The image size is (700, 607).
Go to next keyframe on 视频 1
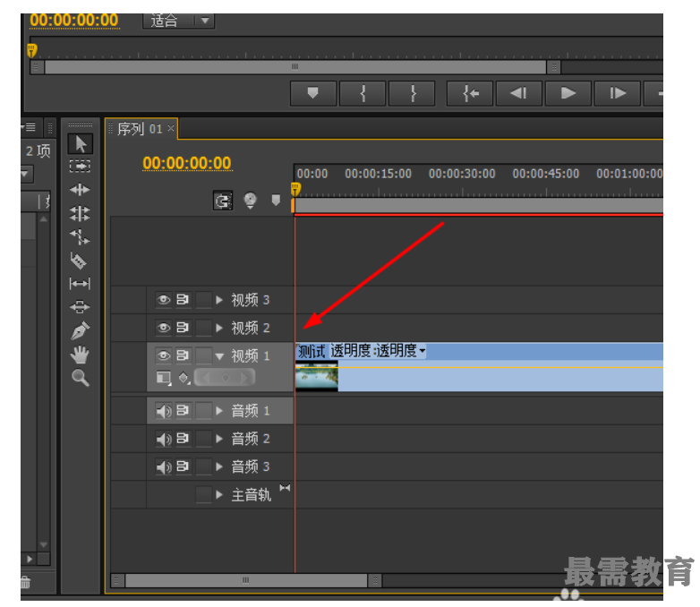(x=244, y=378)
